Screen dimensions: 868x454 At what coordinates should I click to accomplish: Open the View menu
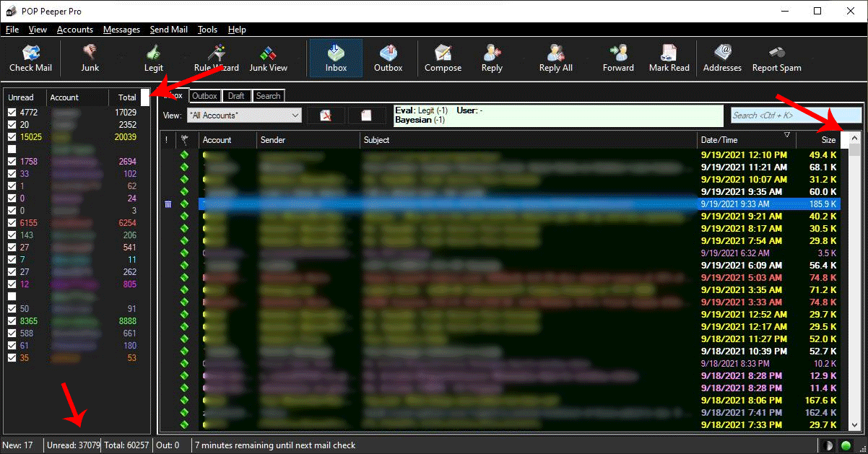(38, 30)
